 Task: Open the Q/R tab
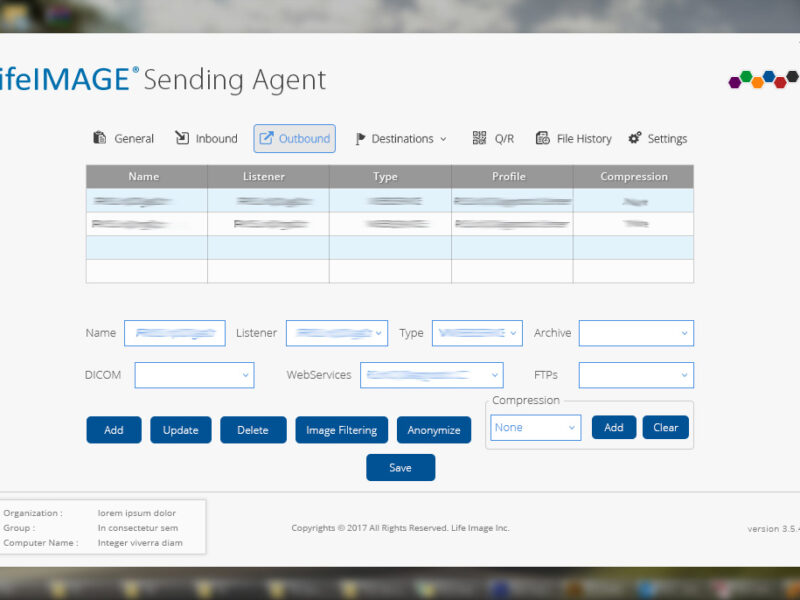[493, 138]
